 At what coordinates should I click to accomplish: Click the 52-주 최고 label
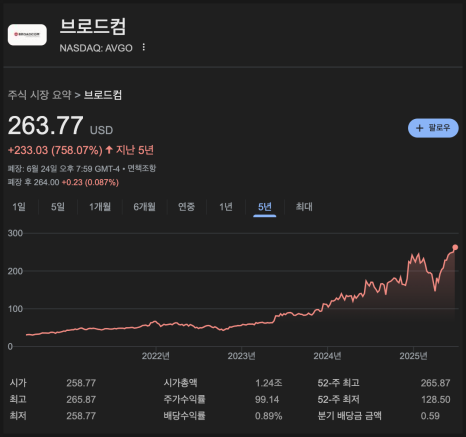pos(338,383)
